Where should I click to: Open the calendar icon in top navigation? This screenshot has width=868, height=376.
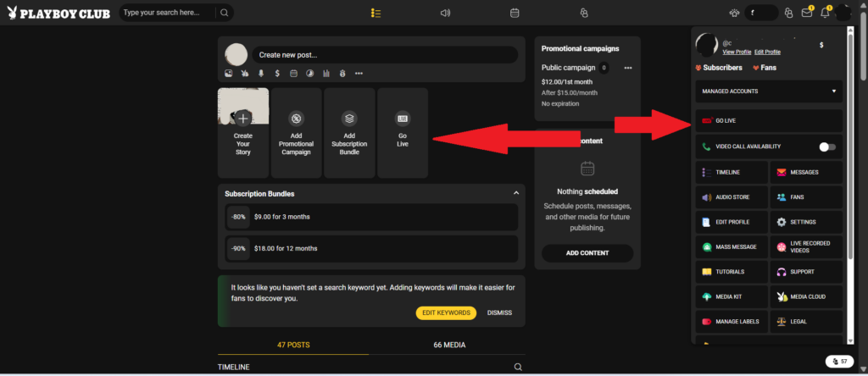pos(515,14)
